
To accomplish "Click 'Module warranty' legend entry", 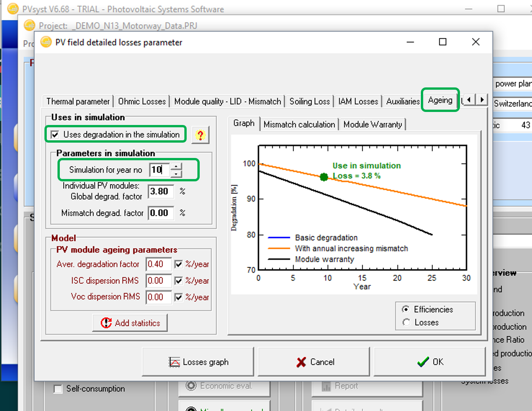I will coord(311,259).
